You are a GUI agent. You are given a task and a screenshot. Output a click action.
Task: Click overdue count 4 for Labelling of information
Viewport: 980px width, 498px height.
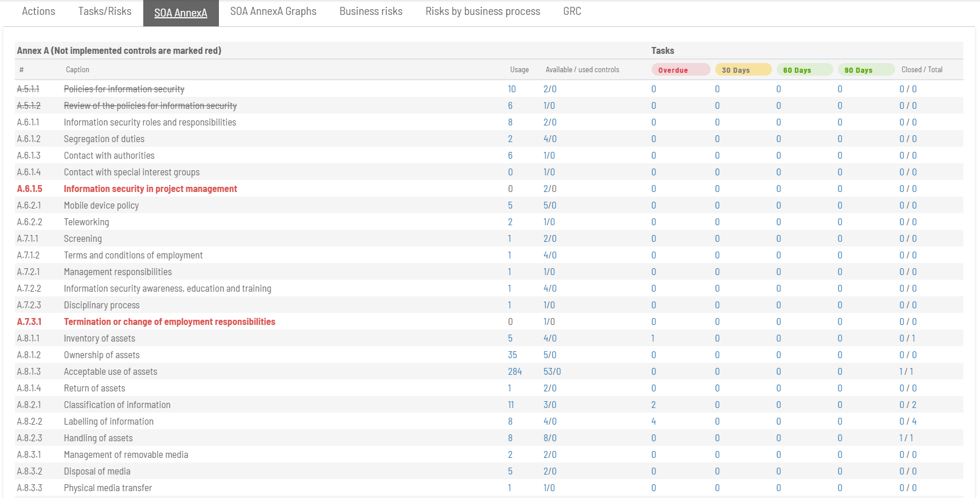pos(653,422)
